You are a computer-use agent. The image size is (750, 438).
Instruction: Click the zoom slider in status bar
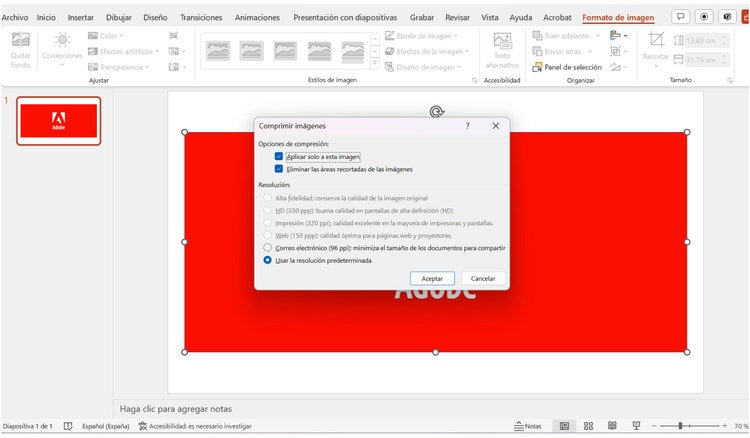tap(689, 426)
